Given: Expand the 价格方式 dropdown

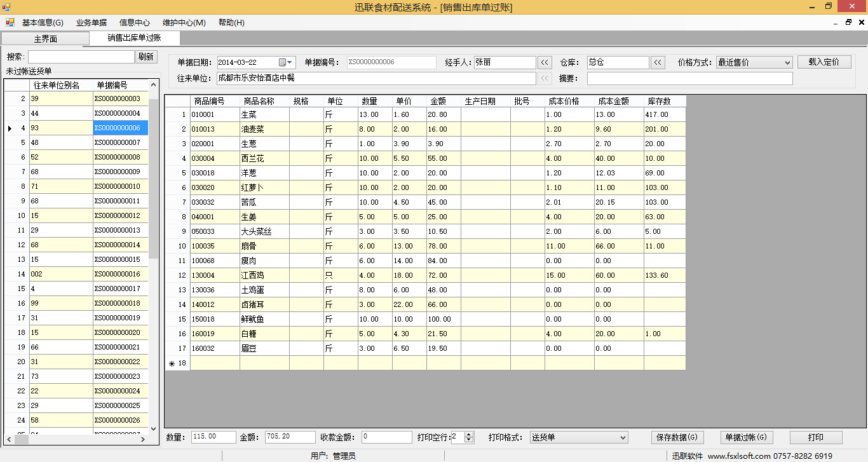Looking at the screenshot, I should pos(787,62).
